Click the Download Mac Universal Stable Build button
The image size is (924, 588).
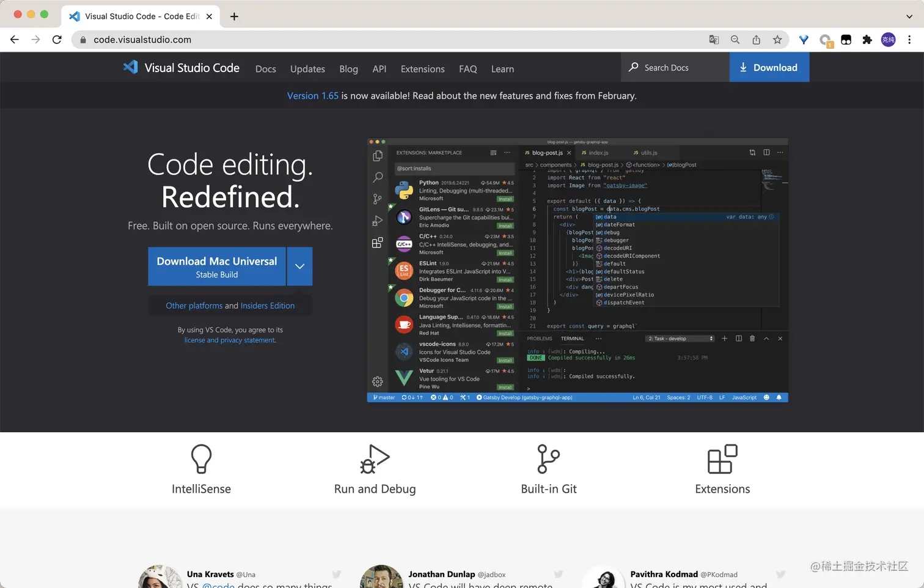coord(217,266)
